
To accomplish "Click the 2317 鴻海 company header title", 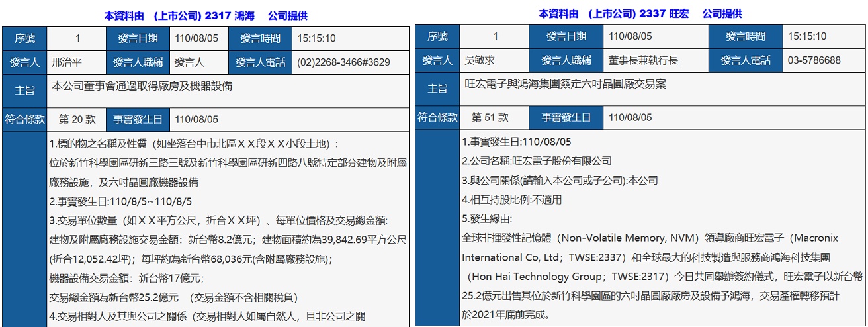I will click(x=206, y=16).
